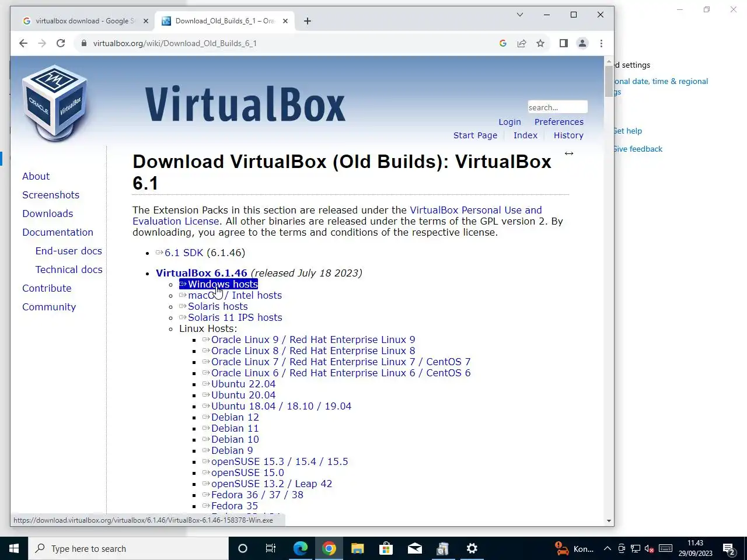Open page History

pos(568,135)
